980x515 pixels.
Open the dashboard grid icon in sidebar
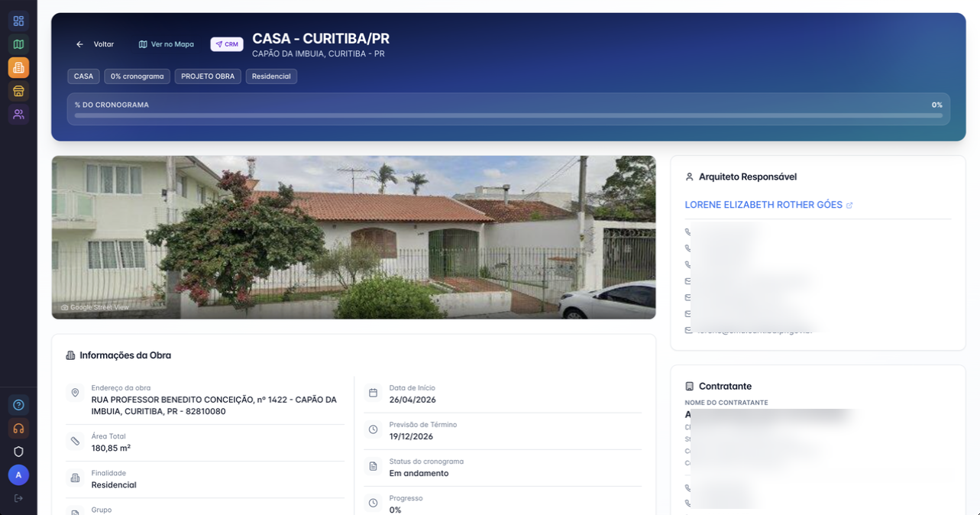[x=18, y=21]
